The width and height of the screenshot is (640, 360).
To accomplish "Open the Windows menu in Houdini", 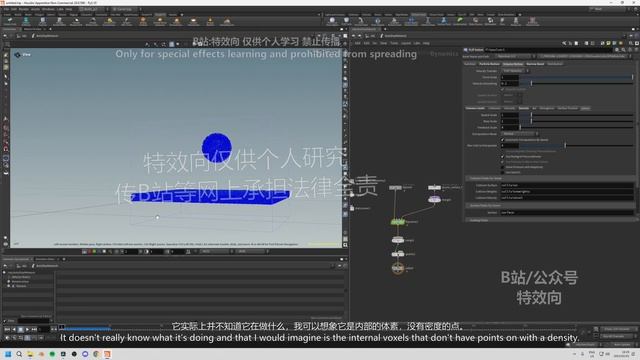I will tap(48, 9).
